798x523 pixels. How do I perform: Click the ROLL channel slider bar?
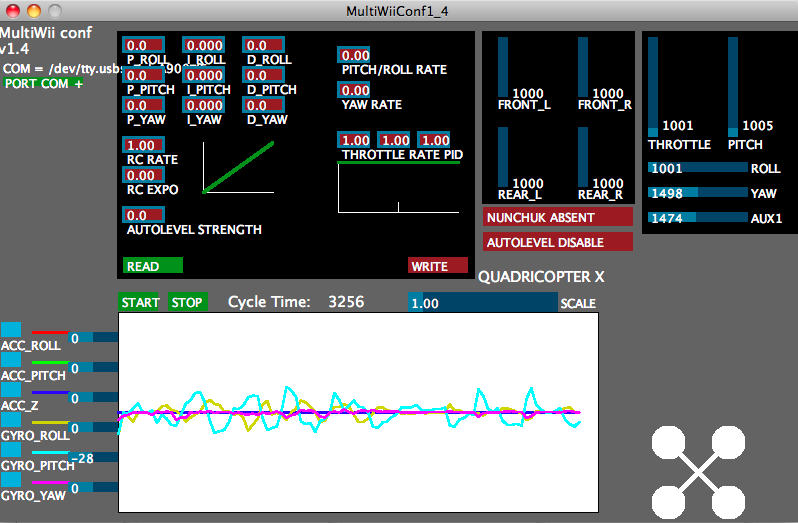tap(698, 168)
